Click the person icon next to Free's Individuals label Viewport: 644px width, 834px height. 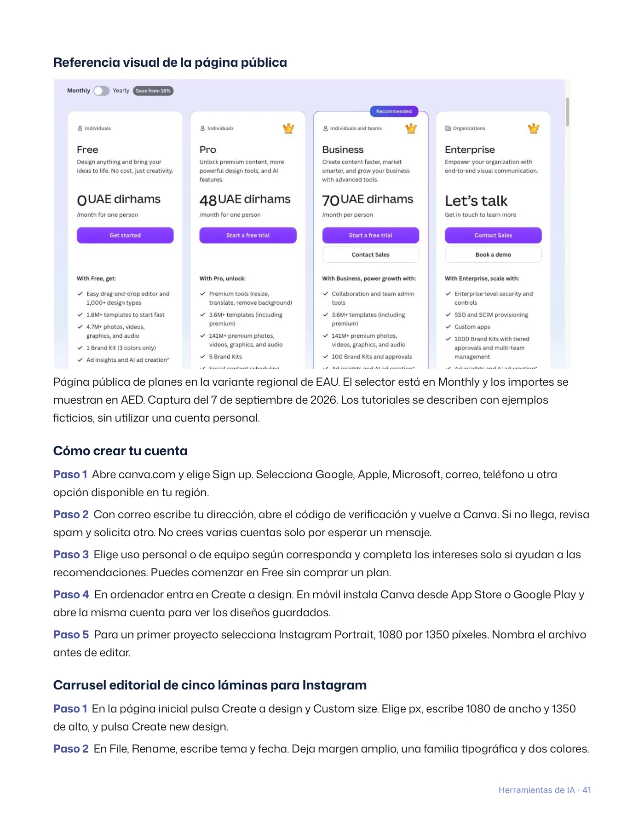80,128
